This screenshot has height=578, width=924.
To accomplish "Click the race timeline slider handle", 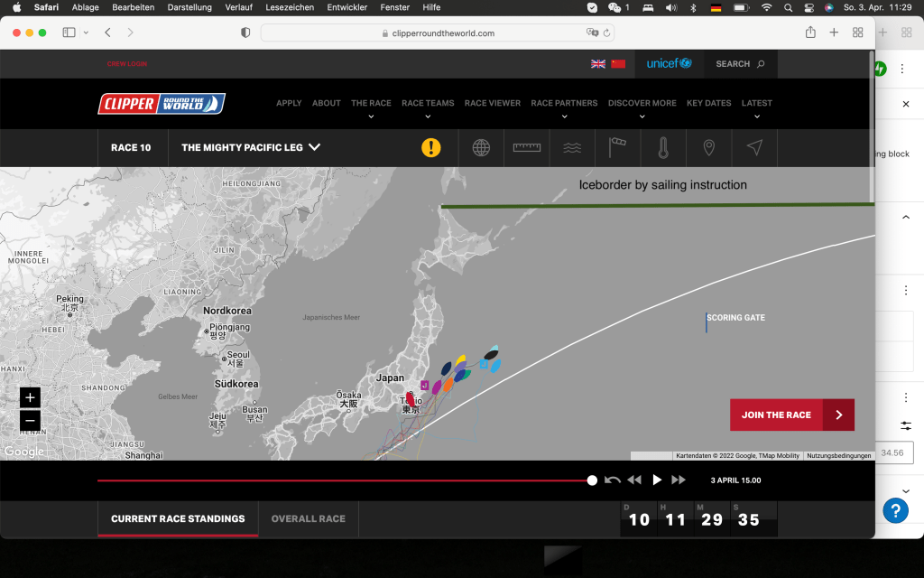I will point(592,480).
